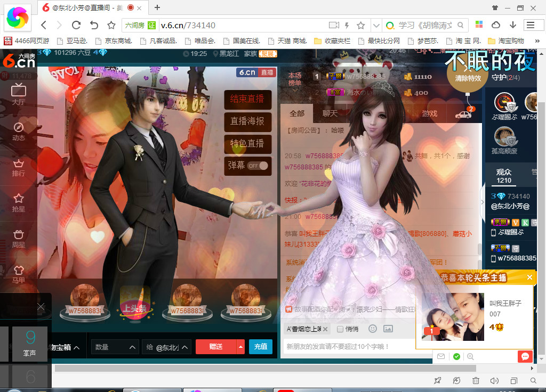Expand the 本场榜单 ranking list
This screenshot has height=392, width=546.
[294, 83]
